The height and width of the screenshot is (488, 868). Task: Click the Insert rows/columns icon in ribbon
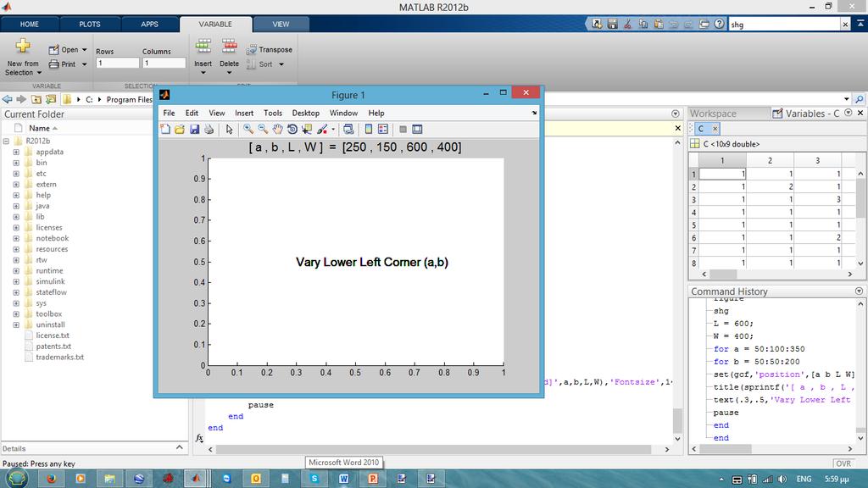tap(203, 47)
